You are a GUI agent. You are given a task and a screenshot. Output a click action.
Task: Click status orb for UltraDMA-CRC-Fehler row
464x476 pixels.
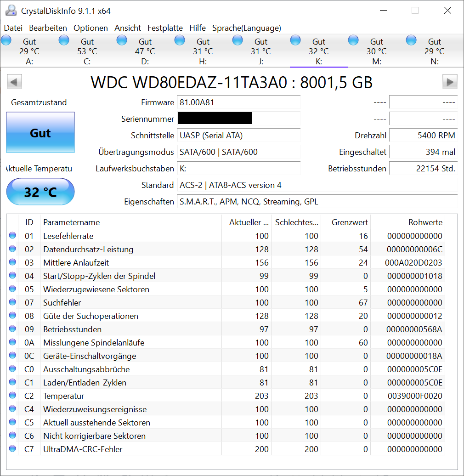pyautogui.click(x=12, y=448)
